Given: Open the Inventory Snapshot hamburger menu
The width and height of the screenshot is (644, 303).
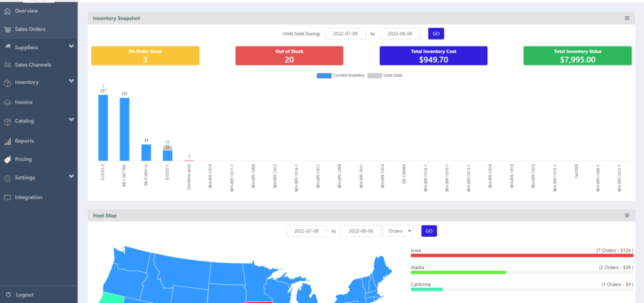Looking at the screenshot, I should coord(626,18).
